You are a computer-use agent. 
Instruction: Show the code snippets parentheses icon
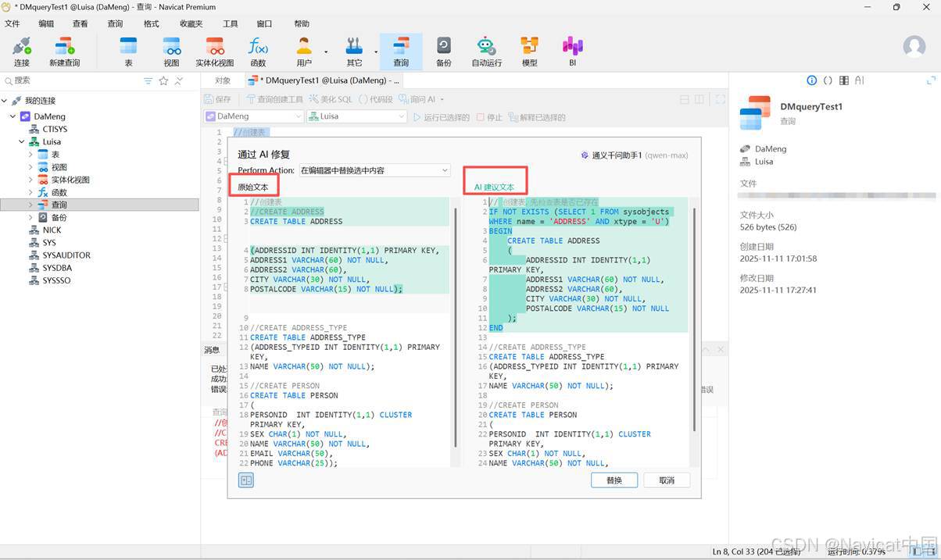[x=828, y=80]
